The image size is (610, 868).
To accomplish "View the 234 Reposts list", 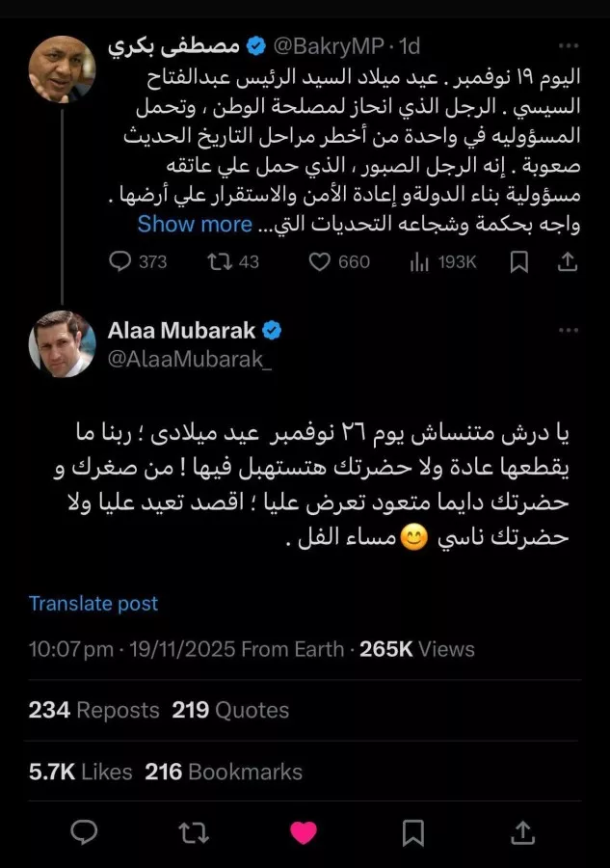I will pyautogui.click(x=93, y=711).
